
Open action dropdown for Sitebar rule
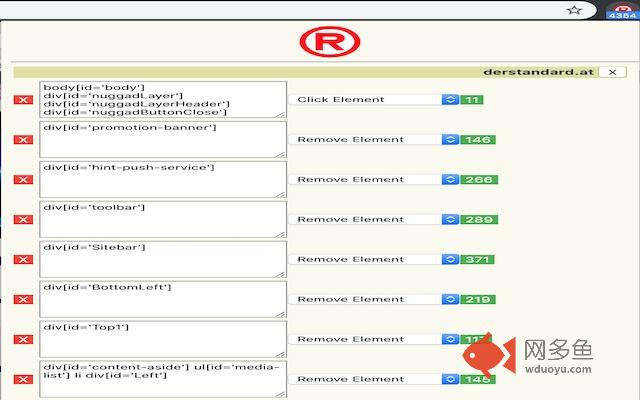374,260
